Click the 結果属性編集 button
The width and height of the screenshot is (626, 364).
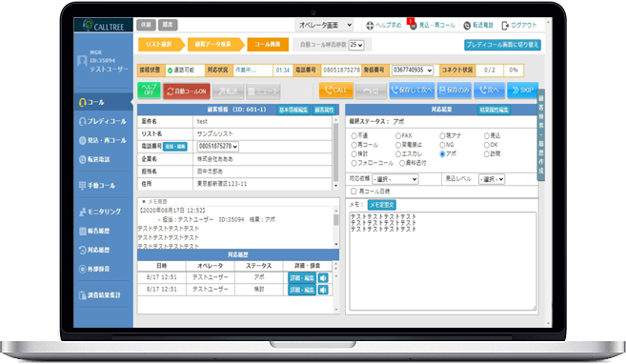tap(494, 110)
